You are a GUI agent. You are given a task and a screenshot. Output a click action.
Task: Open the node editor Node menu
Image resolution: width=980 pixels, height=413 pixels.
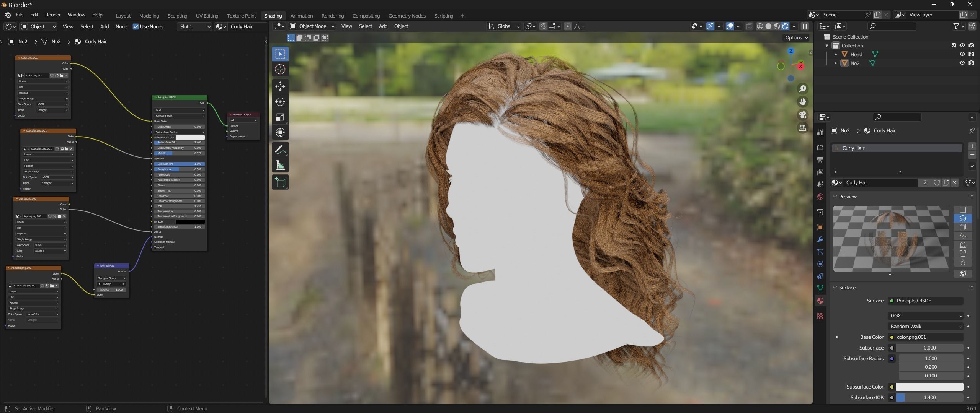click(x=121, y=26)
